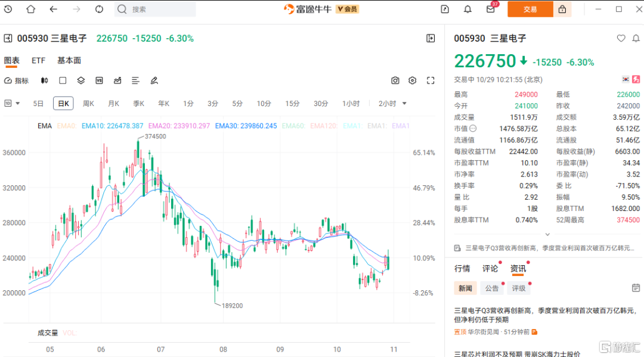Expand more quote details chevron

click(x=547, y=234)
